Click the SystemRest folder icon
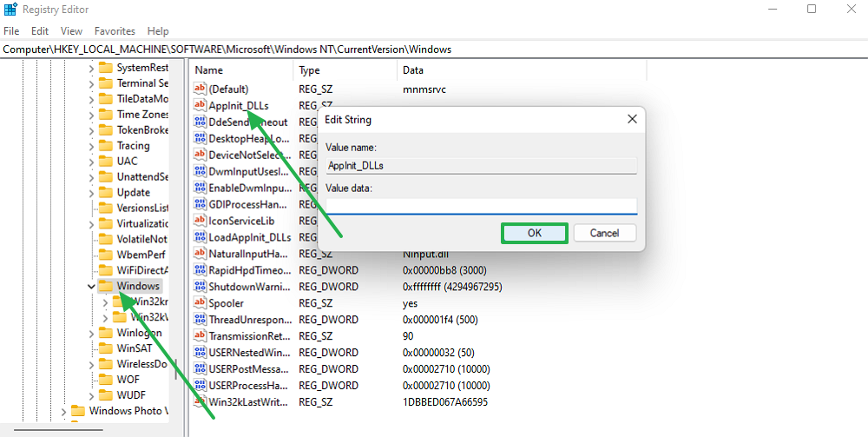The image size is (868, 437). coord(105,68)
